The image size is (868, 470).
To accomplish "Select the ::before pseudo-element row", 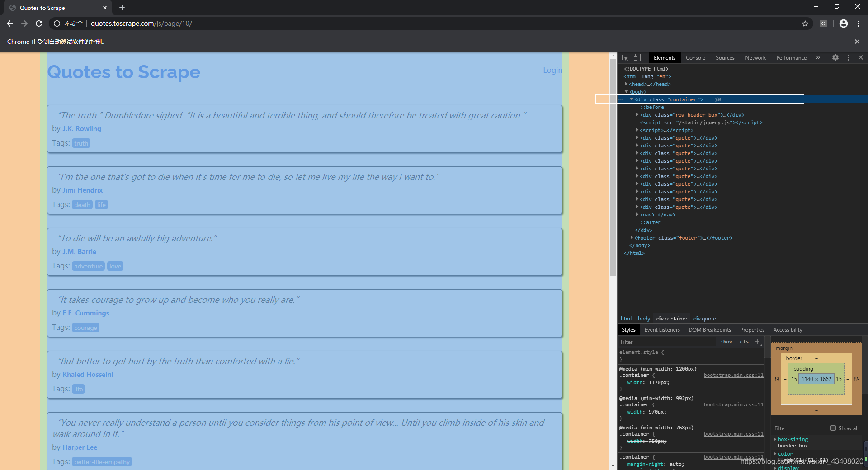I will (652, 107).
